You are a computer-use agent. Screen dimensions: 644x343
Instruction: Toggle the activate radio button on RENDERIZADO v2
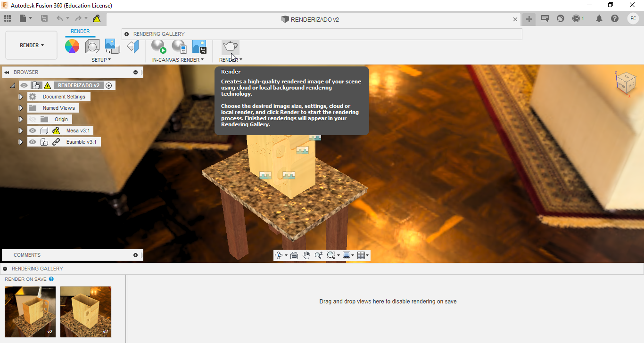[x=109, y=85]
